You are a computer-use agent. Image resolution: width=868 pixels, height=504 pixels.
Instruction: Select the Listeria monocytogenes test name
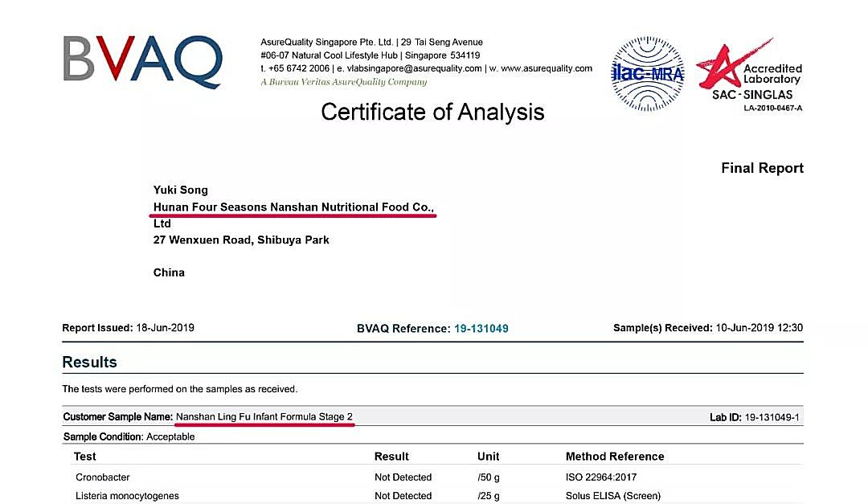[127, 496]
